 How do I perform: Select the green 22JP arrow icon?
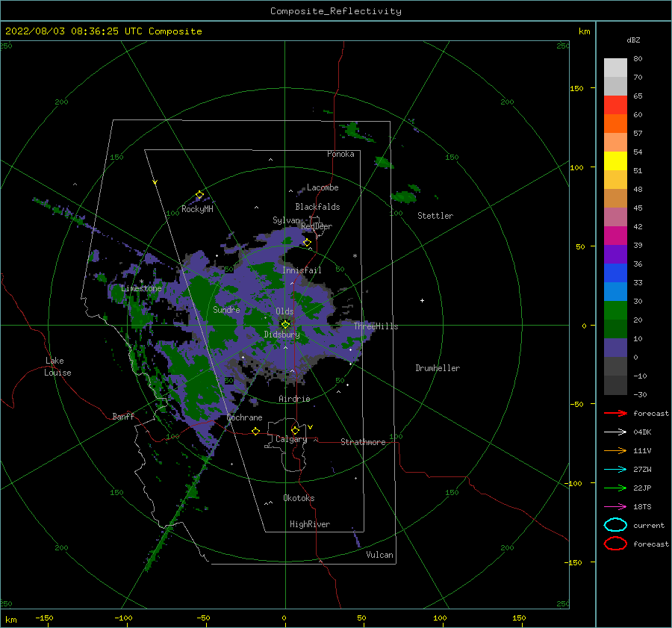tap(615, 488)
